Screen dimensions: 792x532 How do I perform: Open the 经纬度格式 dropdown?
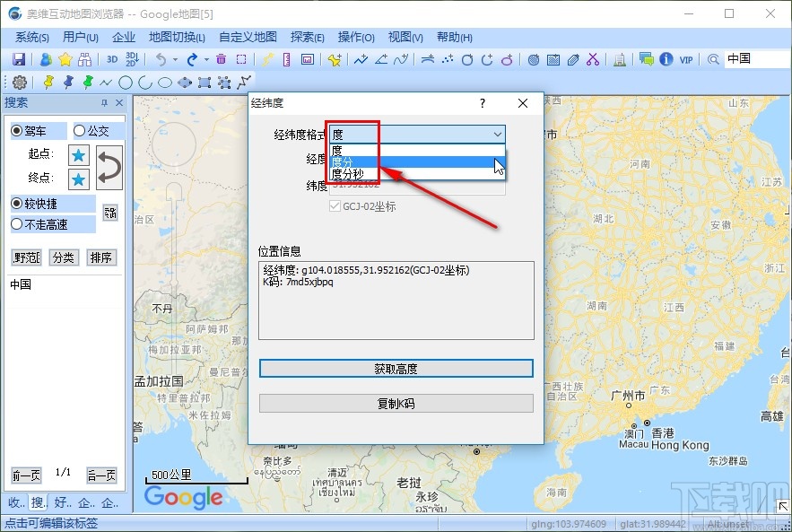pyautogui.click(x=499, y=133)
